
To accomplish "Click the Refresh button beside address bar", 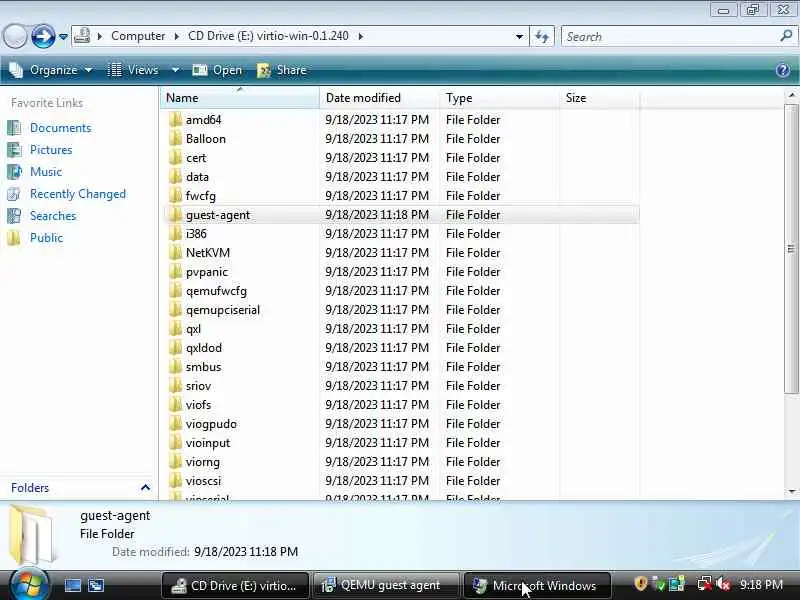I will [x=542, y=36].
